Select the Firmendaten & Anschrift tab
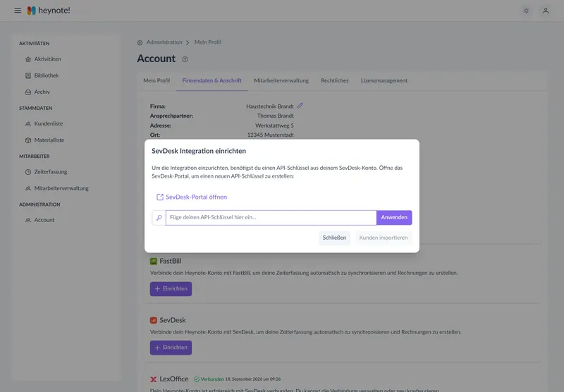Image resolution: width=564 pixels, height=392 pixels. (x=212, y=80)
